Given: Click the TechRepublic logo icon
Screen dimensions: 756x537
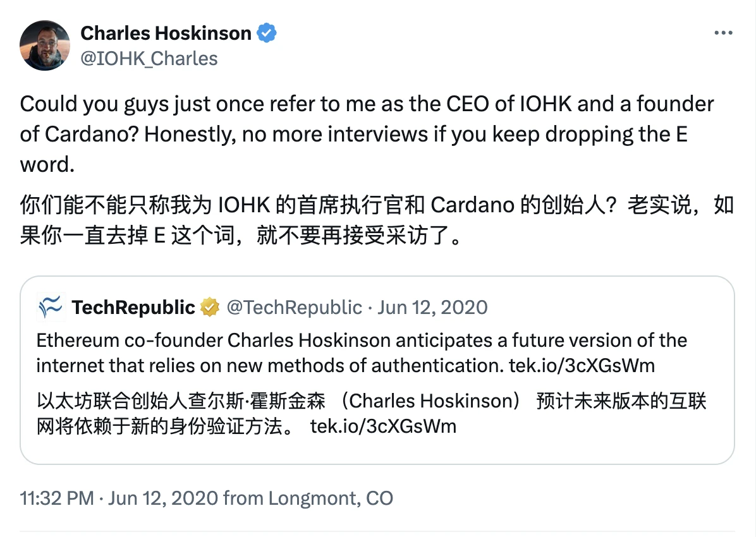Looking at the screenshot, I should 50,308.
